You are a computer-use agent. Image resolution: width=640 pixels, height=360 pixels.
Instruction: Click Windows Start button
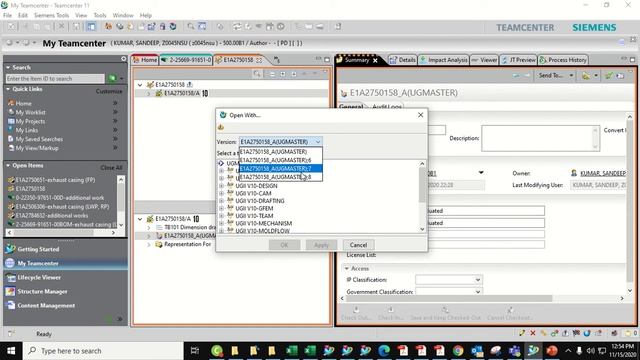point(11,351)
